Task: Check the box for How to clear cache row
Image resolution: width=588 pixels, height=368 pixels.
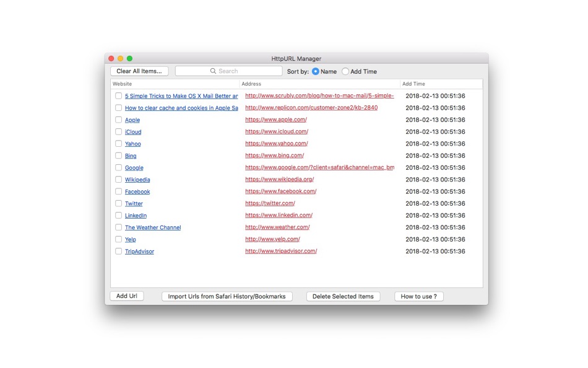Action: 118,108
